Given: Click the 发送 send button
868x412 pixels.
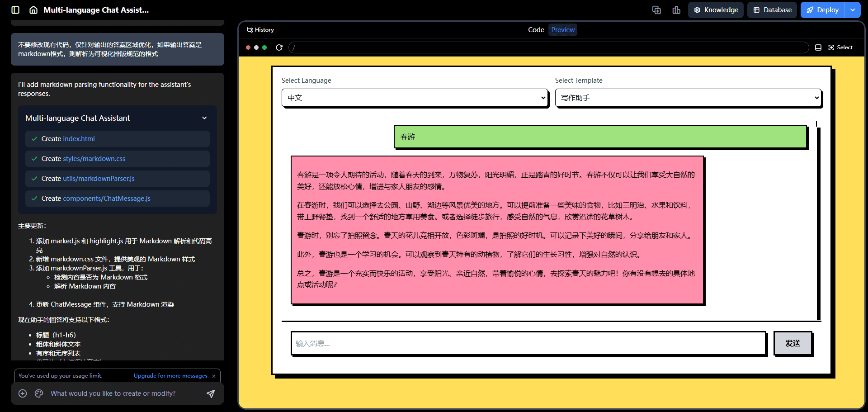Looking at the screenshot, I should 793,343.
